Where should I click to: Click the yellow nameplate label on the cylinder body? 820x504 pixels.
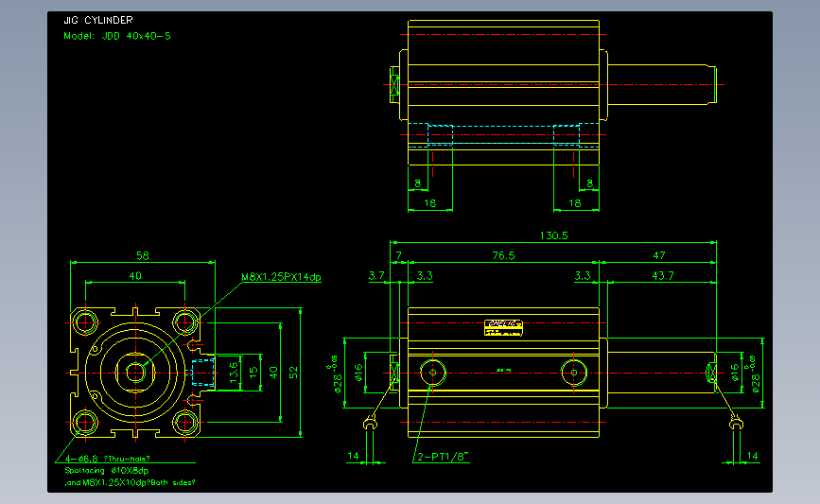point(503,328)
